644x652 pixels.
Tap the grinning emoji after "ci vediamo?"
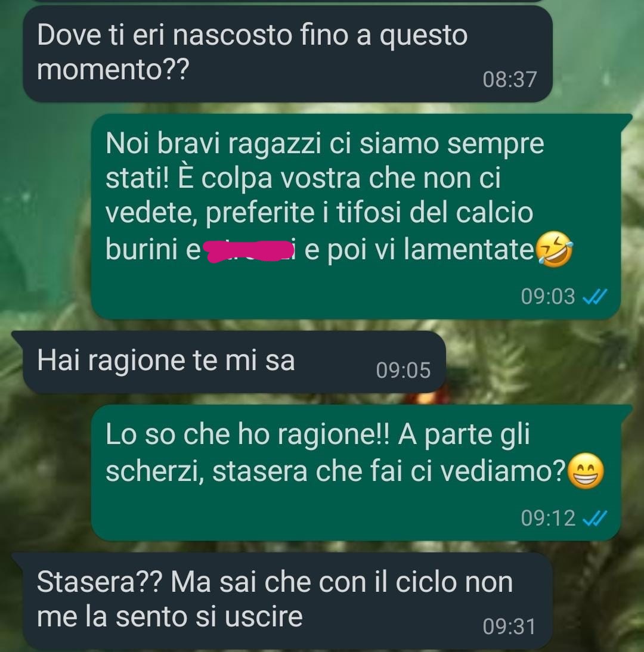(586, 471)
